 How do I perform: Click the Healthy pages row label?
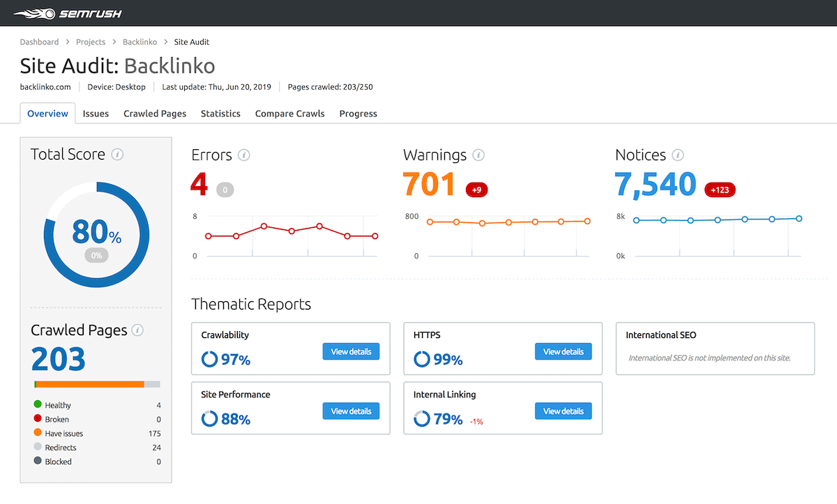pos(58,405)
